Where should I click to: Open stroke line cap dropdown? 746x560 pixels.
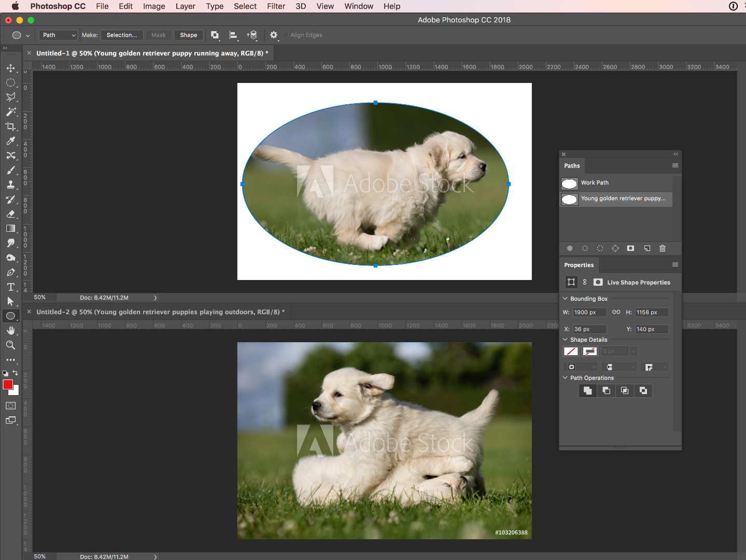tap(620, 367)
